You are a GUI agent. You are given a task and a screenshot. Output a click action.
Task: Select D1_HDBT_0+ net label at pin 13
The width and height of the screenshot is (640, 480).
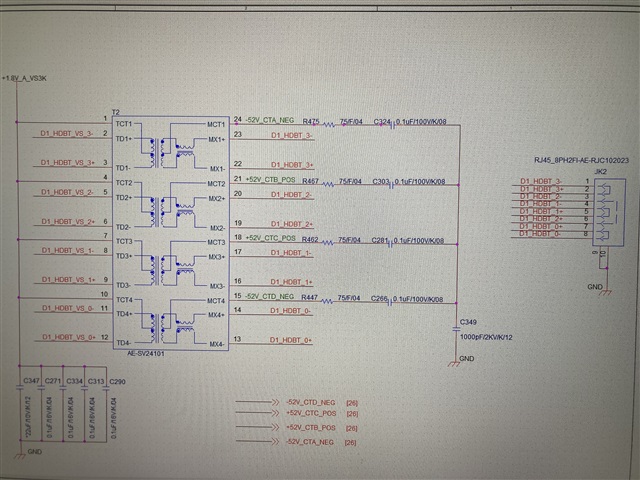291,340
